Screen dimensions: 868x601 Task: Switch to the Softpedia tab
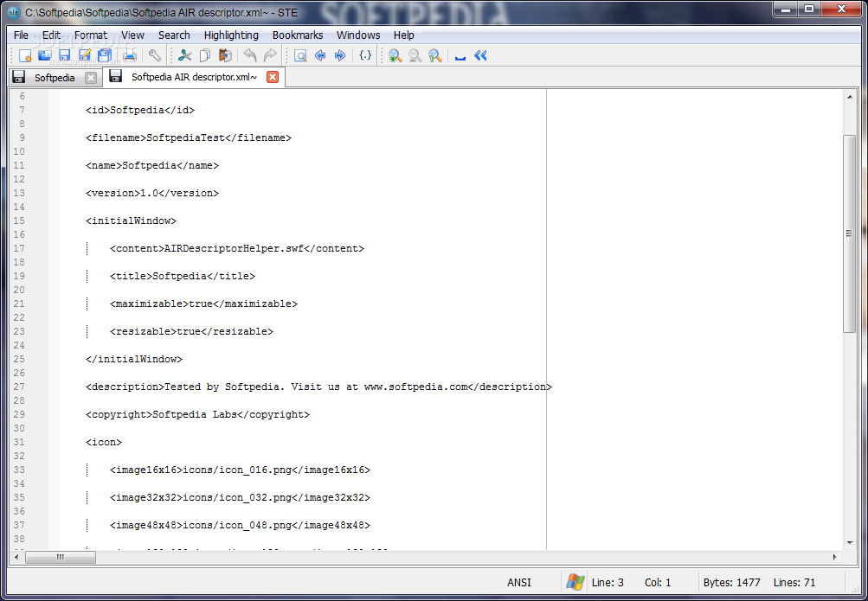click(55, 78)
